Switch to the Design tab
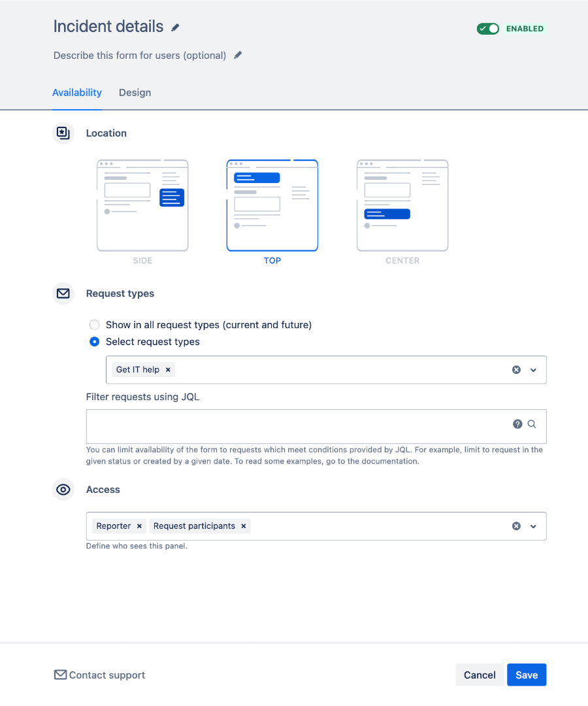 [135, 92]
